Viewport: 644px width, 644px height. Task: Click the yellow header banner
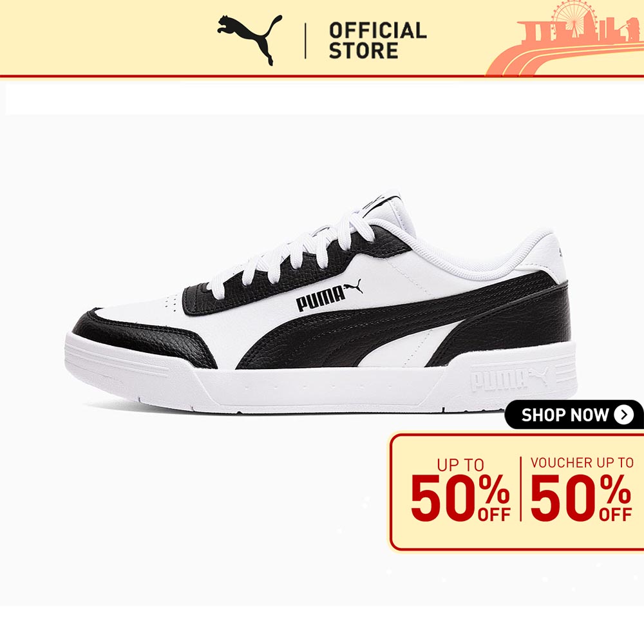[322, 38]
